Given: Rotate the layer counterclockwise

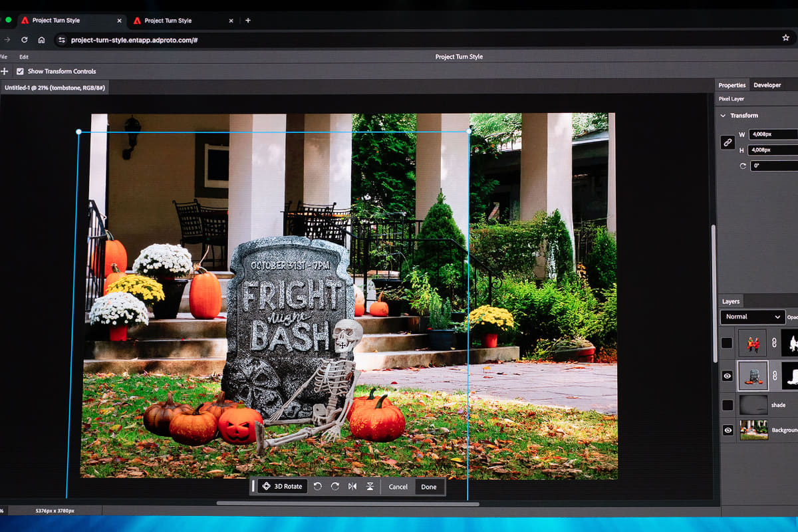Looking at the screenshot, I should (x=318, y=487).
